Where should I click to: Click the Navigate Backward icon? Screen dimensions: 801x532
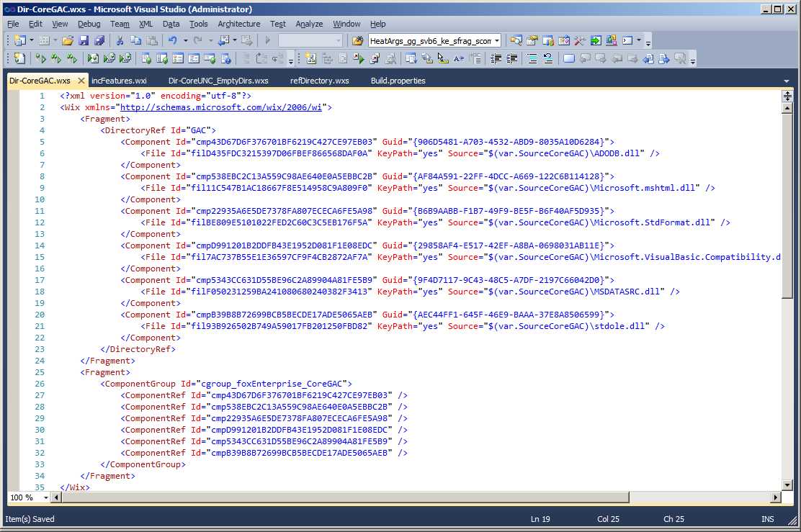coord(224,40)
